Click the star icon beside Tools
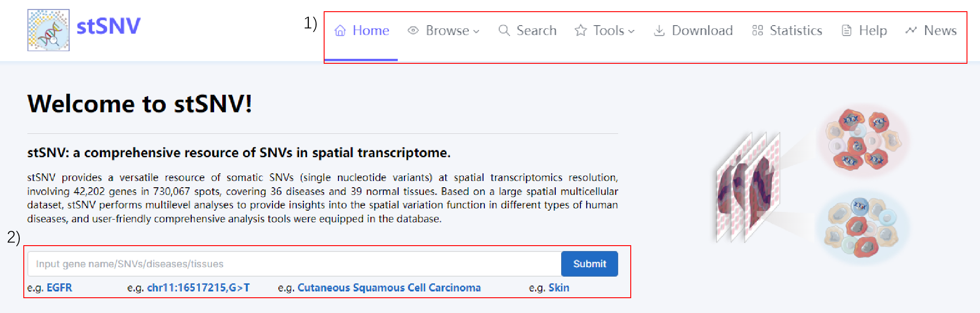980x313 pixels. click(580, 31)
